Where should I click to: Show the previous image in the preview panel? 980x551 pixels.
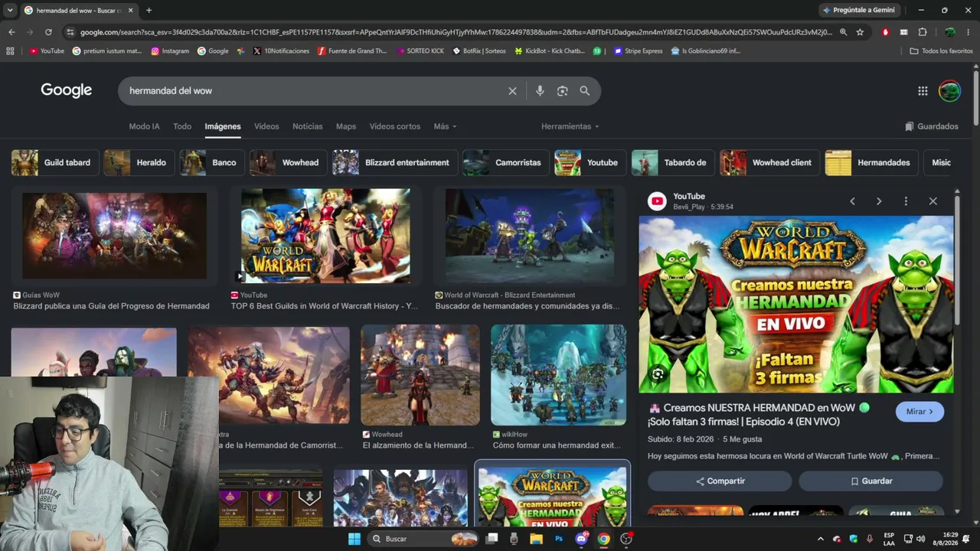[852, 201]
